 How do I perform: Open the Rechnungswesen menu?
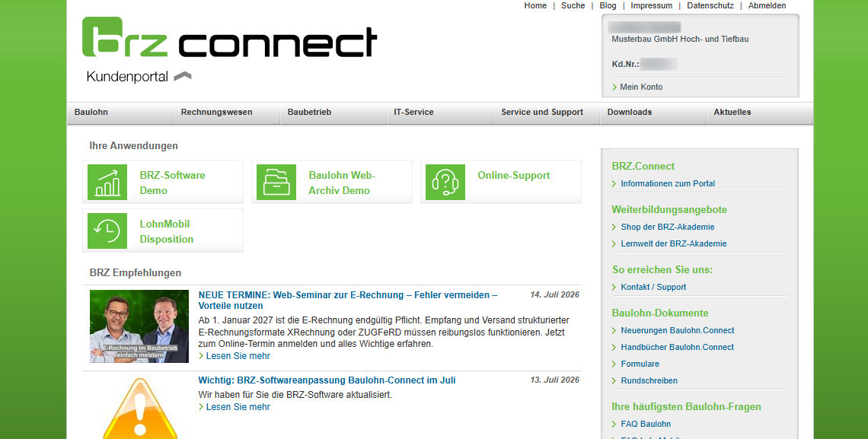pos(226,113)
